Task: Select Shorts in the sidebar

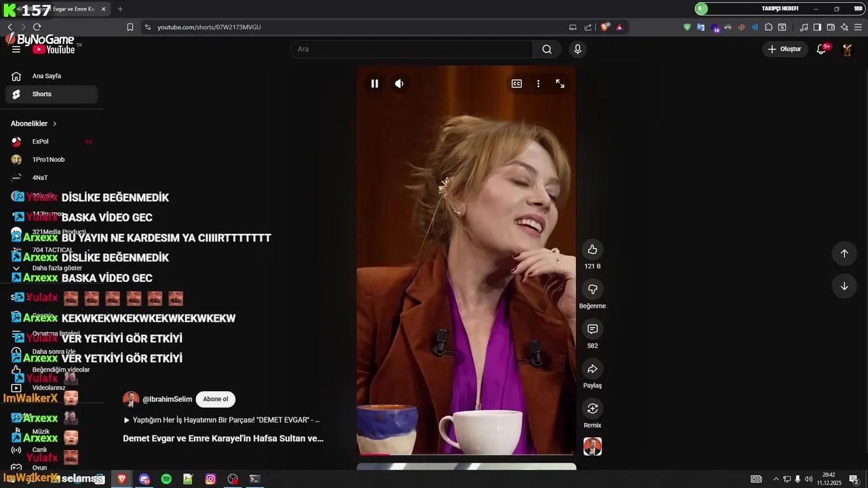Action: click(x=52, y=94)
